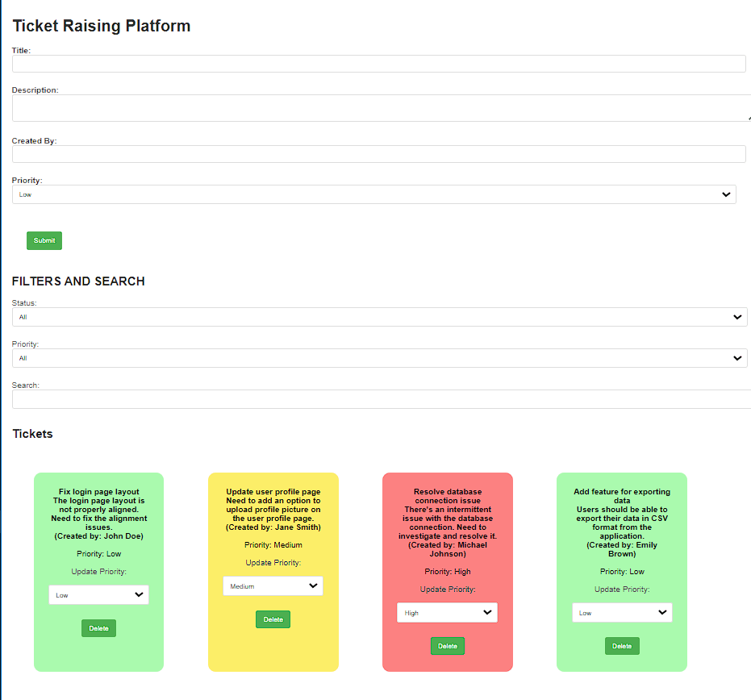Open priority dropdown on Update user profile ticket

coord(273,586)
